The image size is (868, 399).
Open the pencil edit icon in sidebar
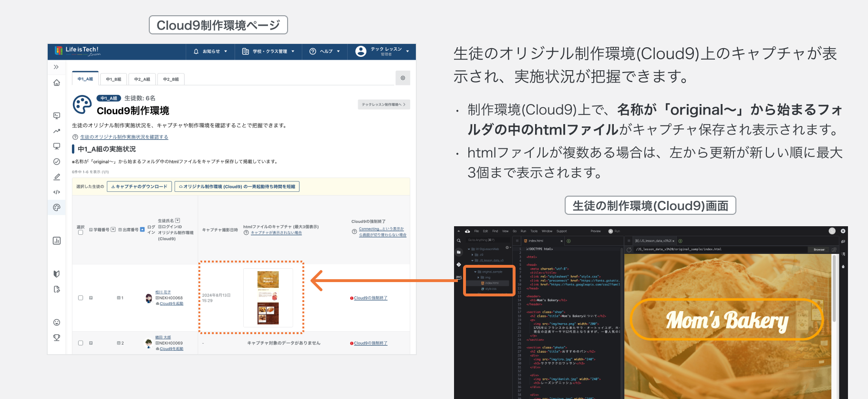click(57, 177)
